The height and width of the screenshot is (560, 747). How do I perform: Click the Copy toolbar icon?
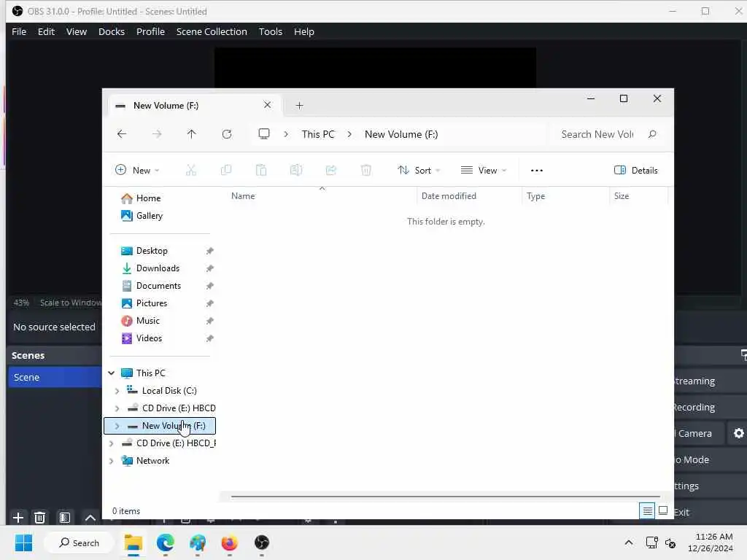point(226,170)
